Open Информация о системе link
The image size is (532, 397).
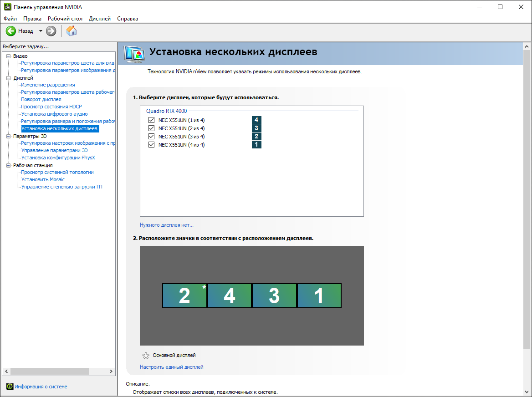[41, 387]
